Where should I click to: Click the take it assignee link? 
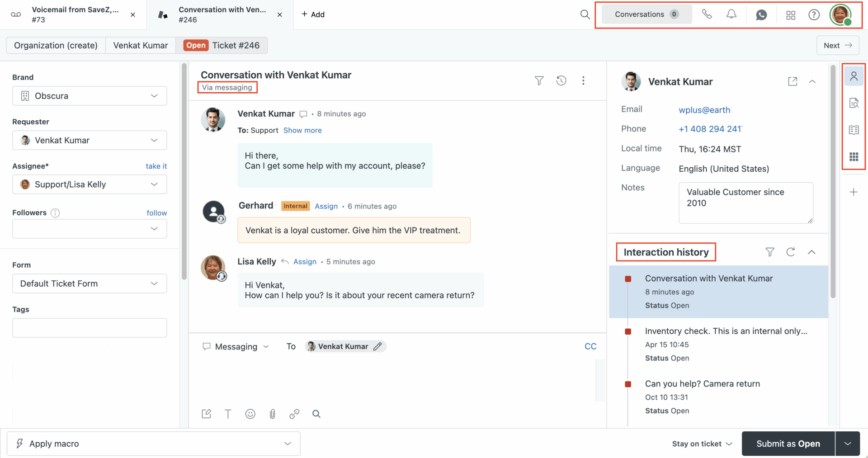156,166
